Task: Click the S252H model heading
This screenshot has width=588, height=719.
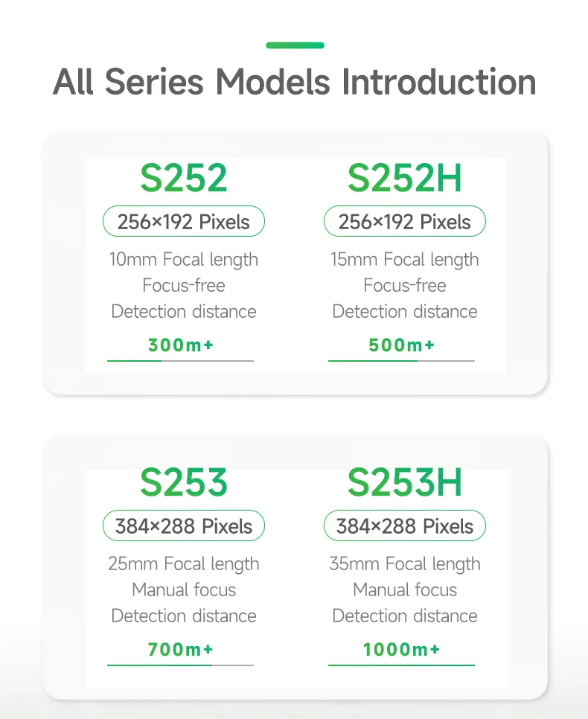Action: (x=404, y=179)
